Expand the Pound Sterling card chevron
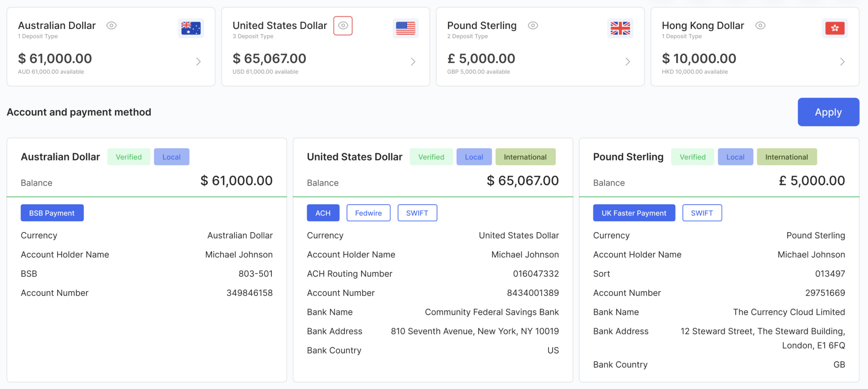This screenshot has width=868, height=389. click(628, 61)
